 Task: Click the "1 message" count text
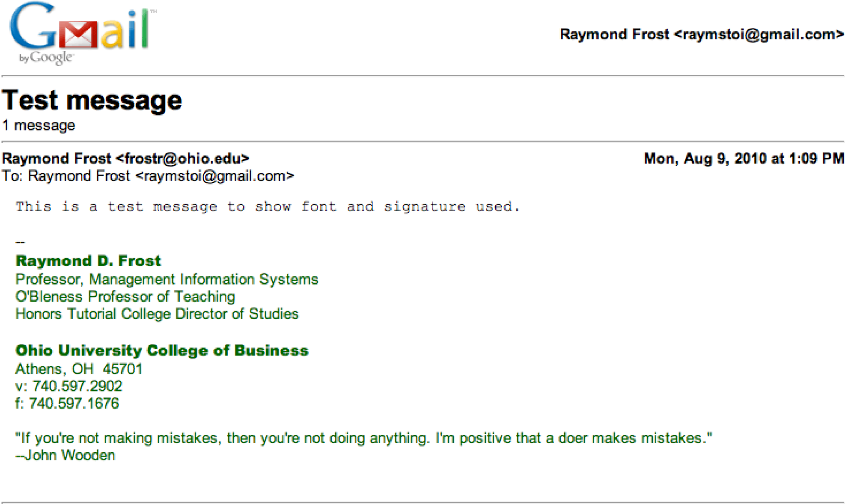tap(39, 125)
